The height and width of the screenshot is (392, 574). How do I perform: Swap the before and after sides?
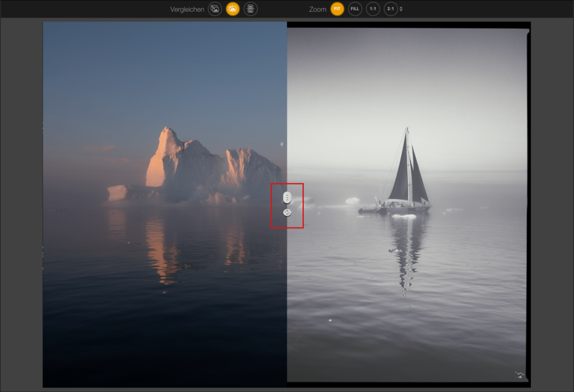287,212
